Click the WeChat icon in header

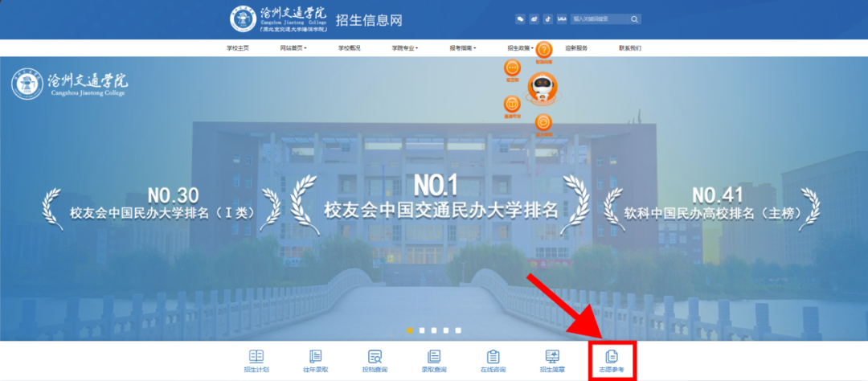coord(520,18)
